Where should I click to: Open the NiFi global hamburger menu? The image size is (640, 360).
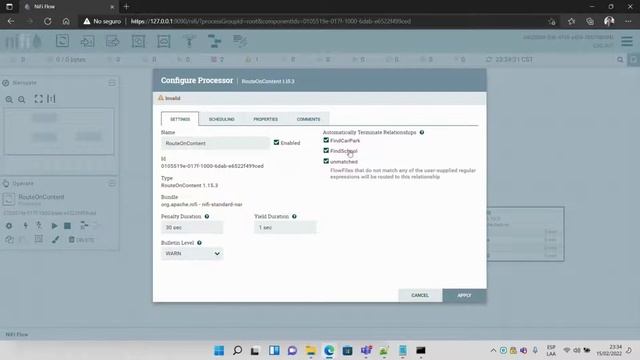coord(627,41)
